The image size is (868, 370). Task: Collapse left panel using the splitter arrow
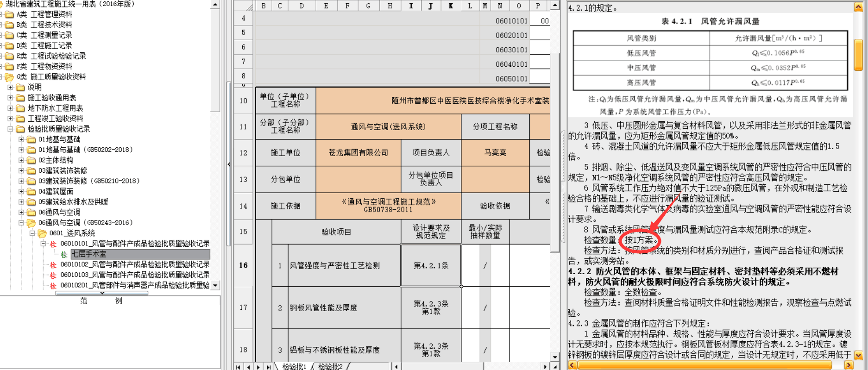tap(229, 164)
